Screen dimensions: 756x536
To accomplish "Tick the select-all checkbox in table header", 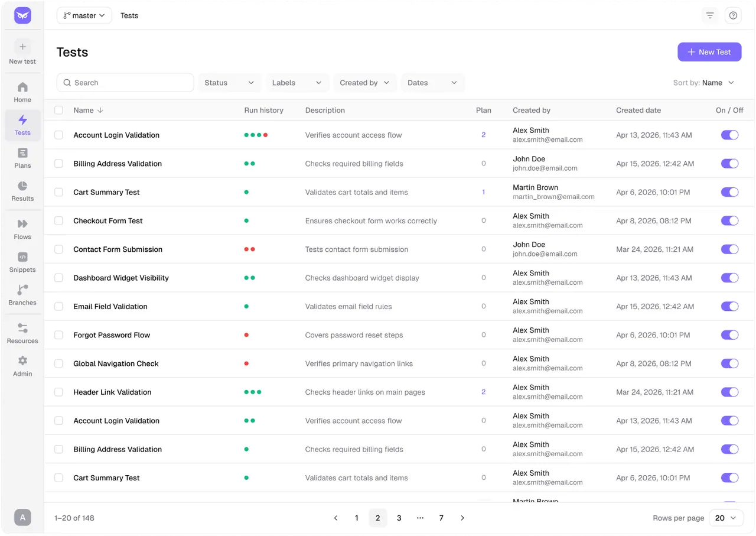I will click(x=58, y=110).
